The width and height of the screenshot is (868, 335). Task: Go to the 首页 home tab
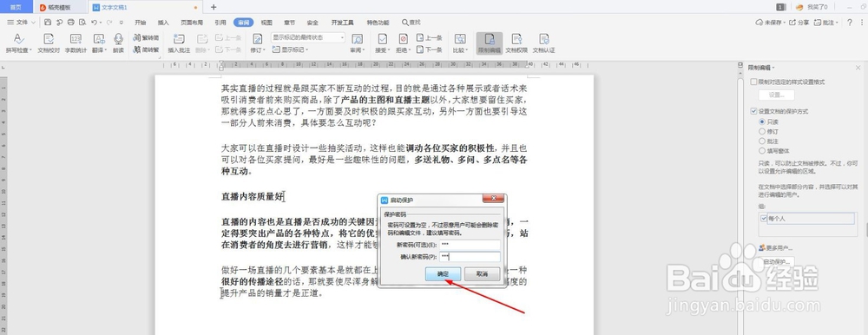(x=16, y=7)
